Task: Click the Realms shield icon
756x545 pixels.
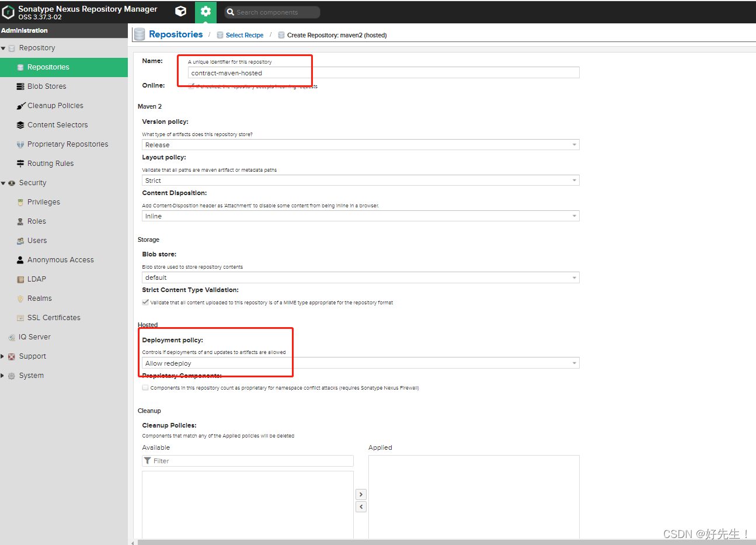Action: (20, 298)
